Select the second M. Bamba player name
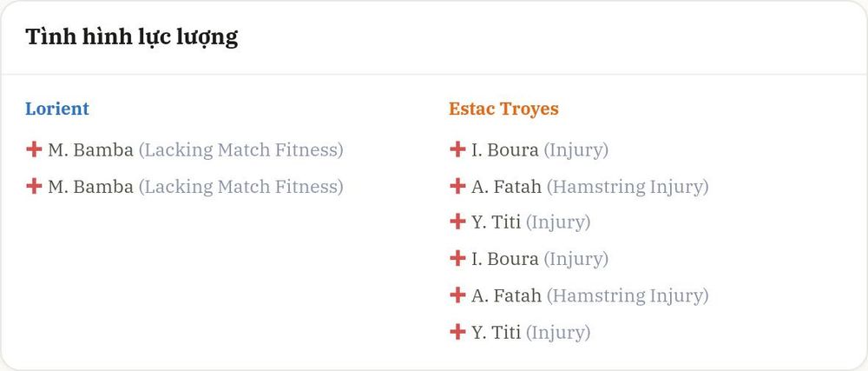Image resolution: width=868 pixels, height=371 pixels. (x=91, y=187)
